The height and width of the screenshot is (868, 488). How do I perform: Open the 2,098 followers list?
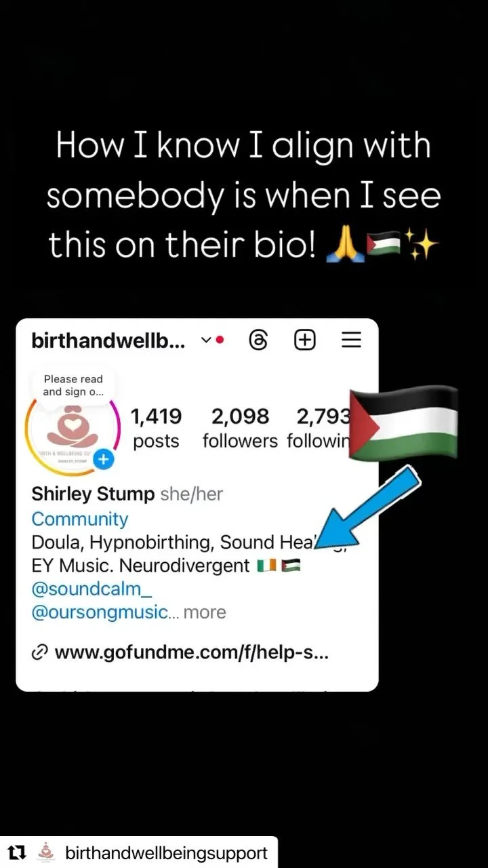pyautogui.click(x=240, y=428)
